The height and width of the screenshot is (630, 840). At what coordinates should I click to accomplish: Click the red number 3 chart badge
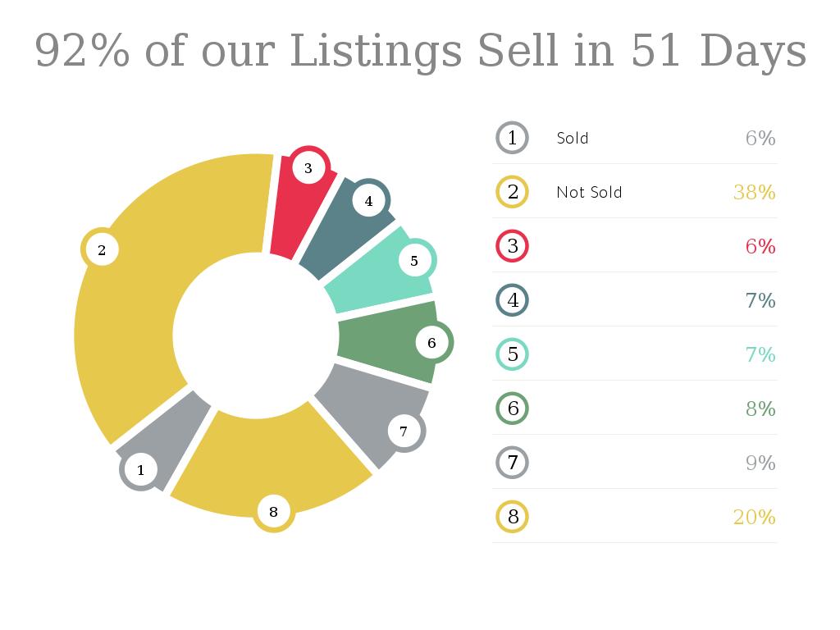click(308, 168)
